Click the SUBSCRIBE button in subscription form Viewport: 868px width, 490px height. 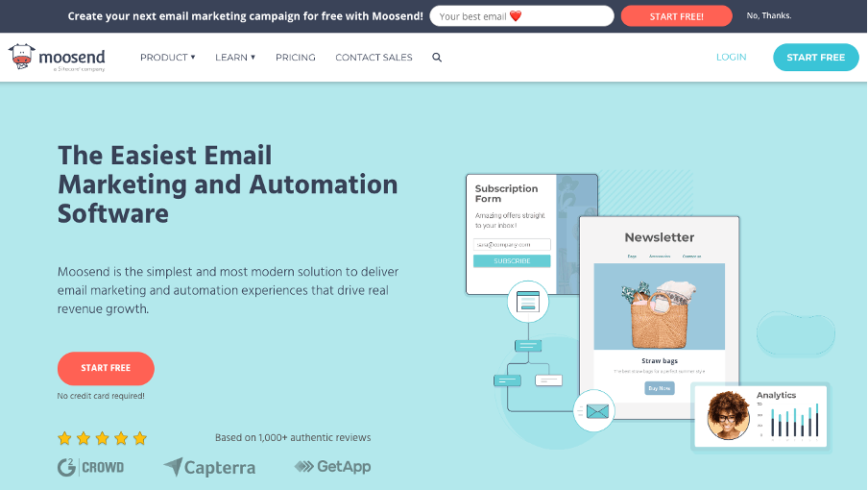point(512,260)
